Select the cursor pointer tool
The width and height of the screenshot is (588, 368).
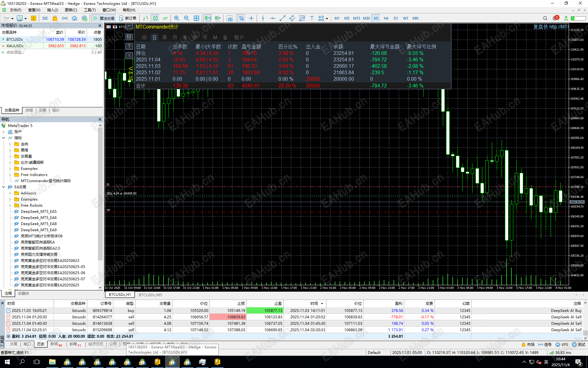click(241, 18)
